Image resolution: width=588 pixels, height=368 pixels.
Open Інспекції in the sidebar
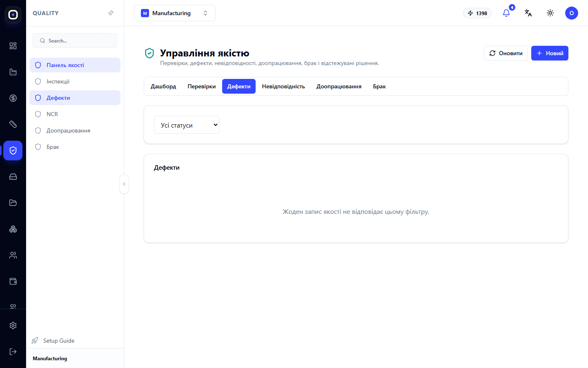(x=75, y=81)
